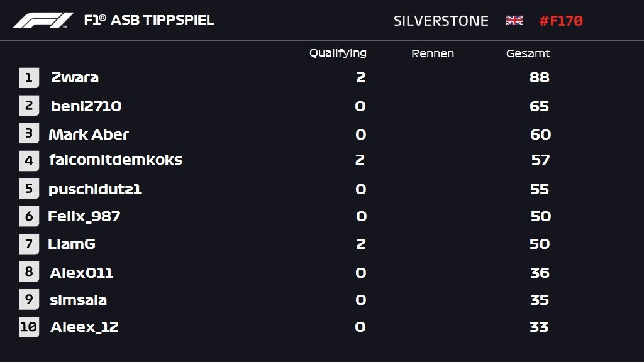Viewport: 644px width, 362px height.
Task: Click player name falcomitdemkoks
Action: 116,160
